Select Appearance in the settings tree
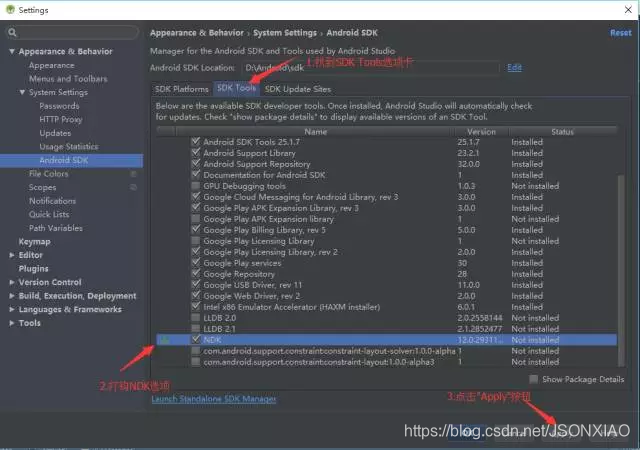The image size is (640, 450). [x=51, y=65]
